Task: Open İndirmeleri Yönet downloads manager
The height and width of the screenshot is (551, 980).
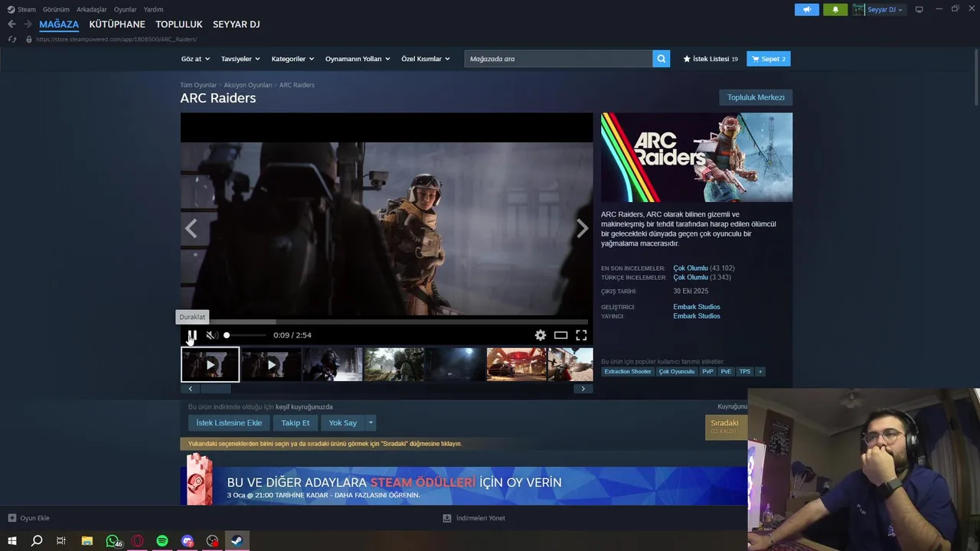Action: (474, 518)
